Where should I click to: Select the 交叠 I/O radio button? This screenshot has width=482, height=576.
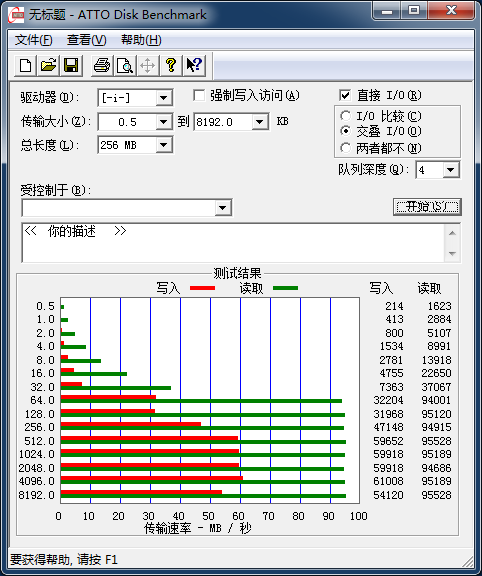point(345,131)
